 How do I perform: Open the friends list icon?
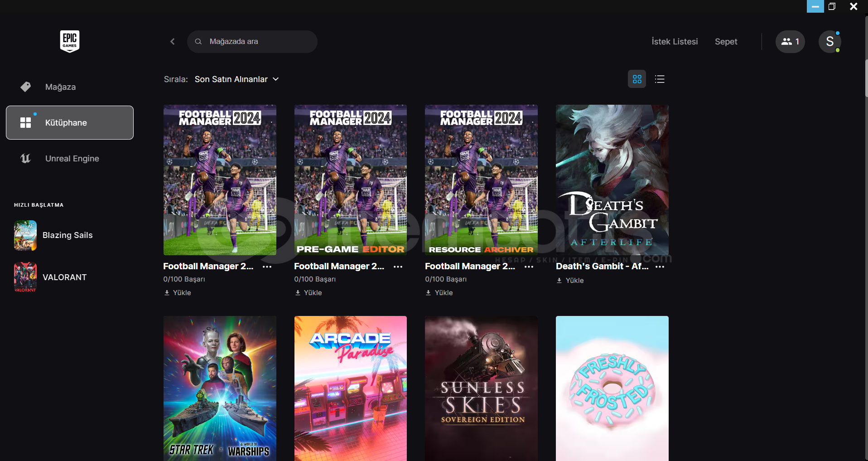(790, 42)
